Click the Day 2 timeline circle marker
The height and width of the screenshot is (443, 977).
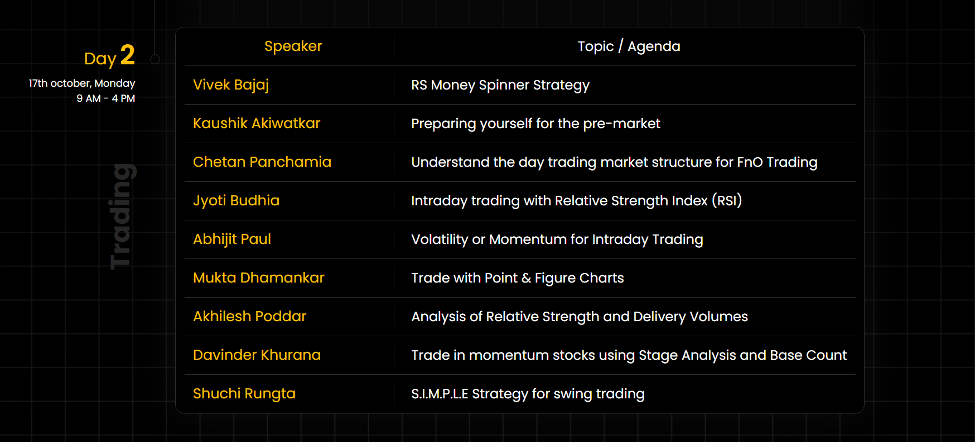tap(155, 59)
